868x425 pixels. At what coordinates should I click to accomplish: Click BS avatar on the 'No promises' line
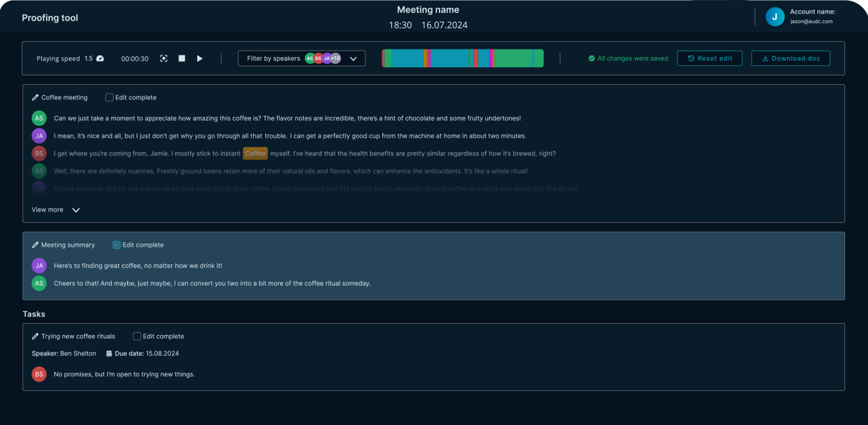point(39,374)
